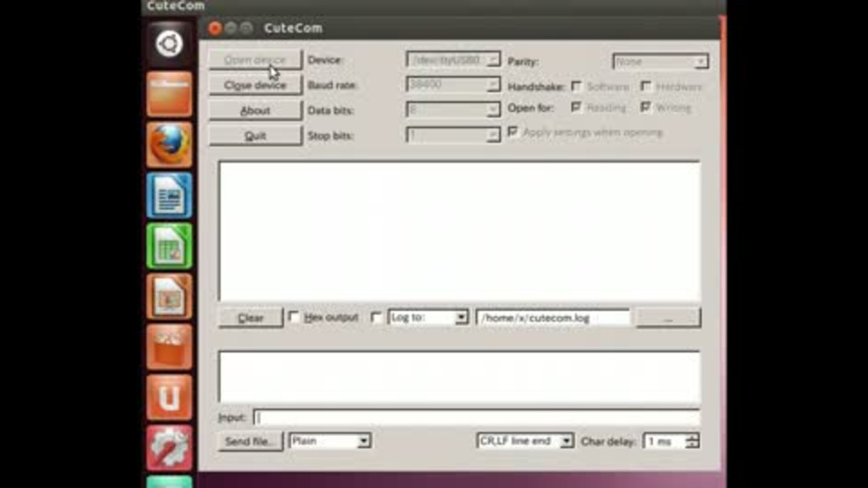Image resolution: width=868 pixels, height=488 pixels.
Task: Toggle Open for Reading checkbox
Action: [576, 107]
